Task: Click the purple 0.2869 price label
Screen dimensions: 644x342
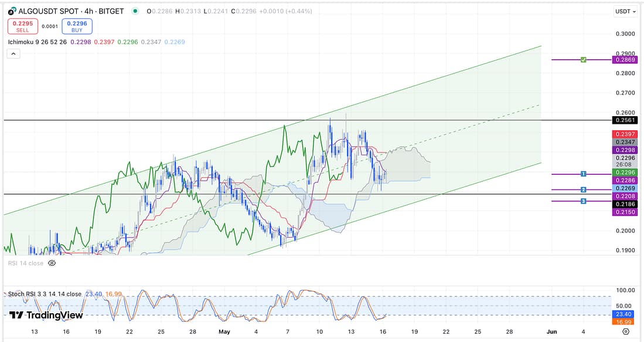Action: (623, 60)
